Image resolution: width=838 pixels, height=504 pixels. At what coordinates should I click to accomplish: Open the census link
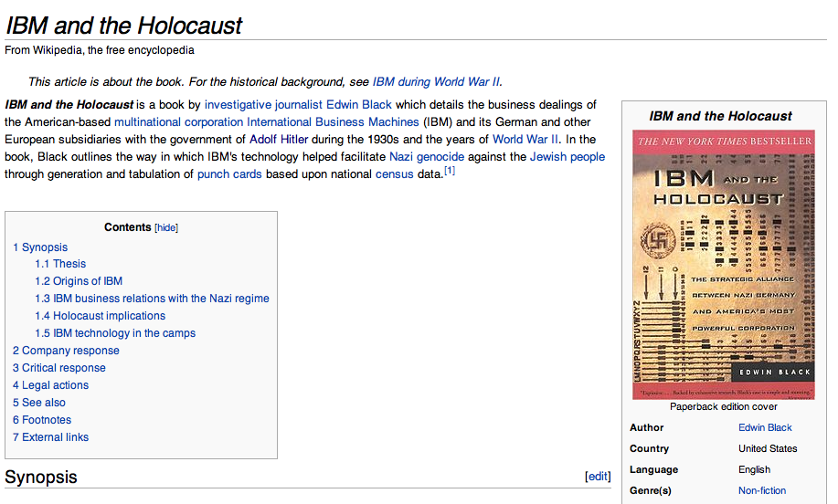[x=395, y=174]
